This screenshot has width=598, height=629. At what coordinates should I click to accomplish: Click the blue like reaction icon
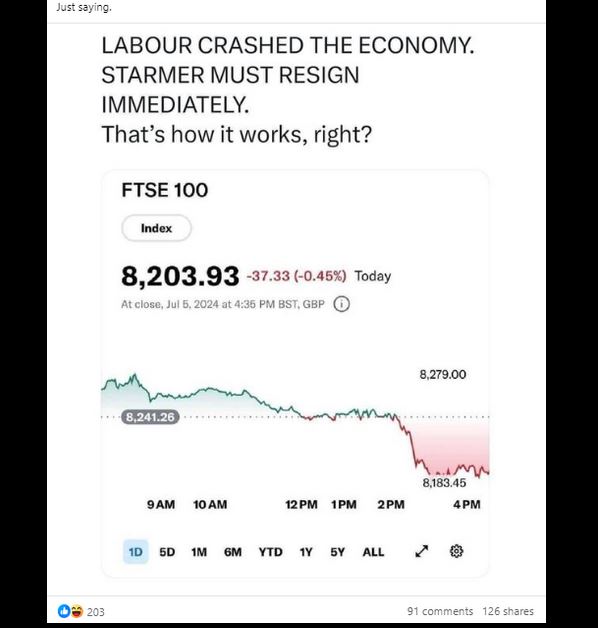click(64, 611)
